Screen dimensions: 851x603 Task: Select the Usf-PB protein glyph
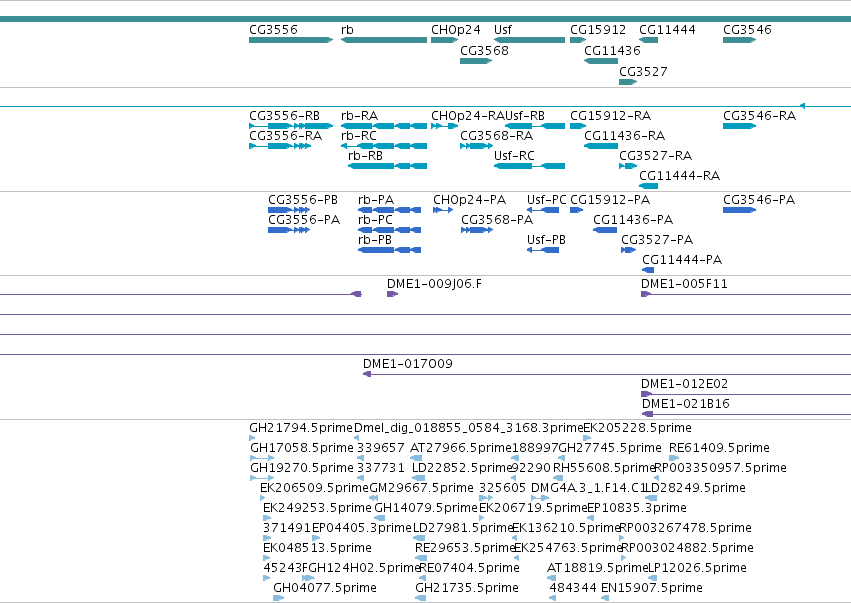tap(543, 250)
